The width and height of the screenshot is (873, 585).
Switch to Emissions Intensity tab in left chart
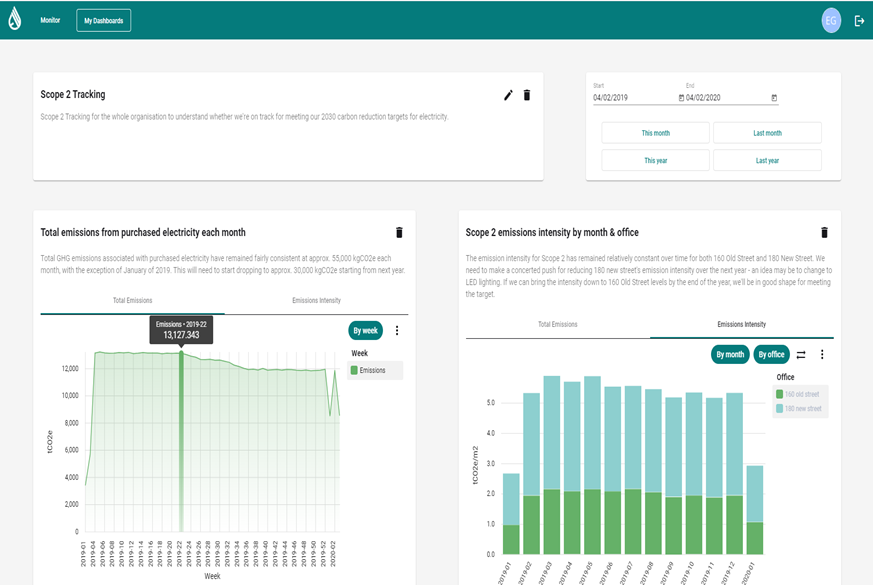coord(316,300)
